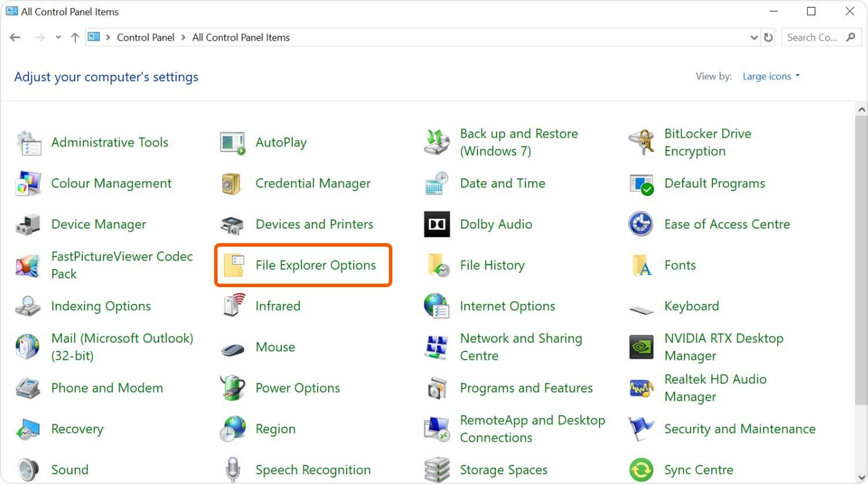Image resolution: width=868 pixels, height=484 pixels.
Task: Open the Region globe clock icon
Action: [x=233, y=430]
